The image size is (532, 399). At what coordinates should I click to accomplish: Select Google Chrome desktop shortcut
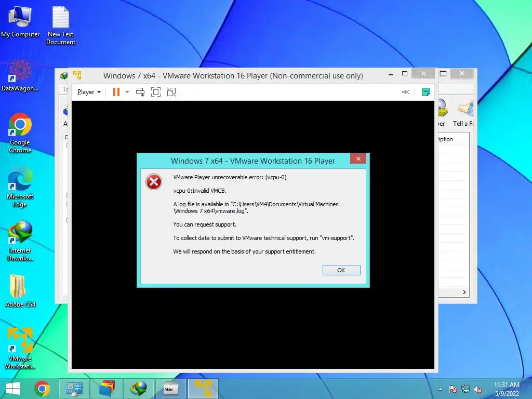[20, 132]
